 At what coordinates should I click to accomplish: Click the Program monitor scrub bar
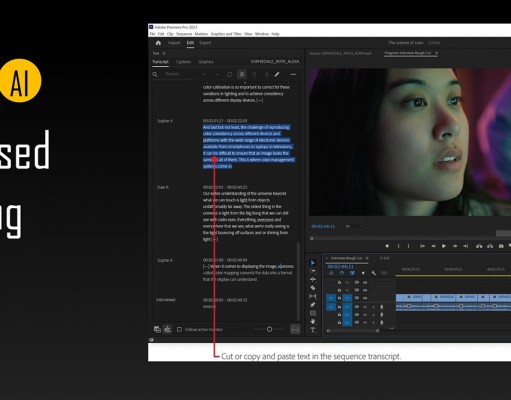410,238
